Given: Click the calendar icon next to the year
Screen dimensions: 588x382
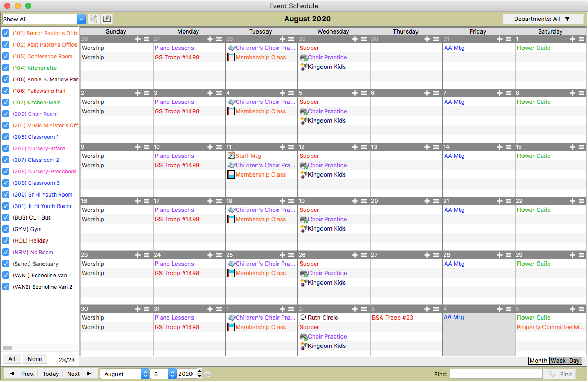Looking at the screenshot, I should click(208, 374).
